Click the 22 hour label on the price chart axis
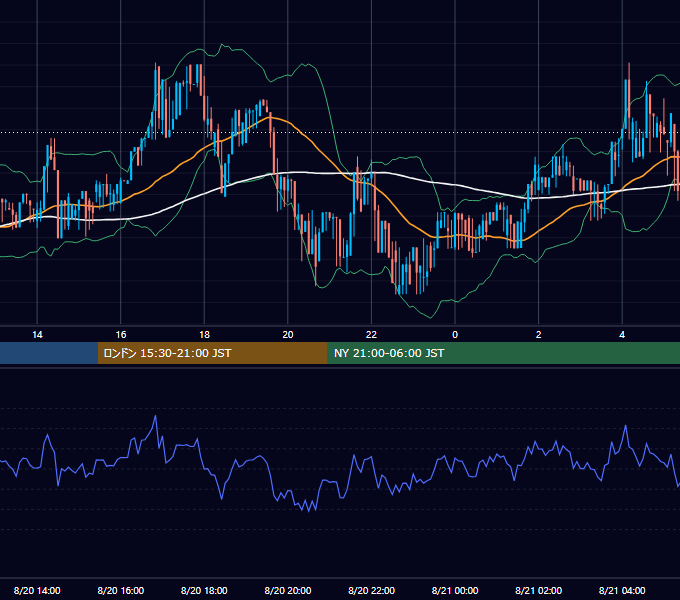The height and width of the screenshot is (600, 680). 371,335
